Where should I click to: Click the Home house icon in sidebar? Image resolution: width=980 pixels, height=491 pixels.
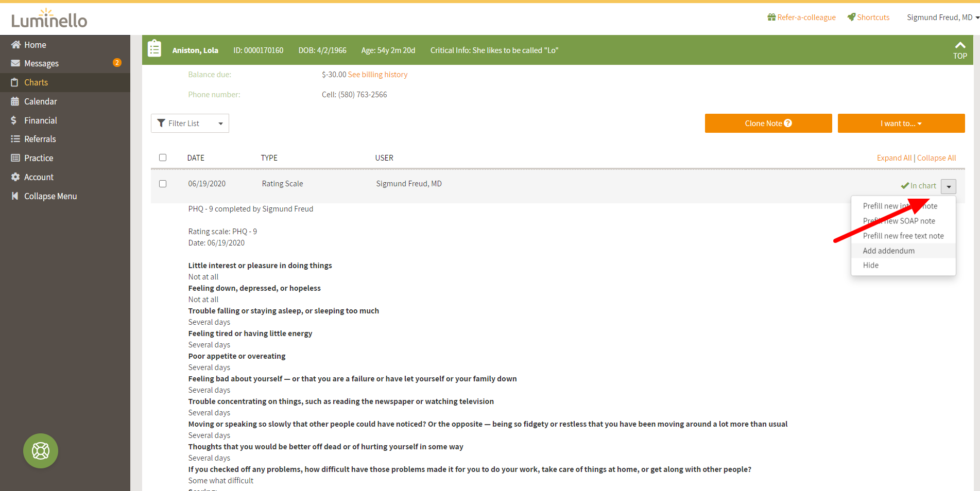click(16, 45)
